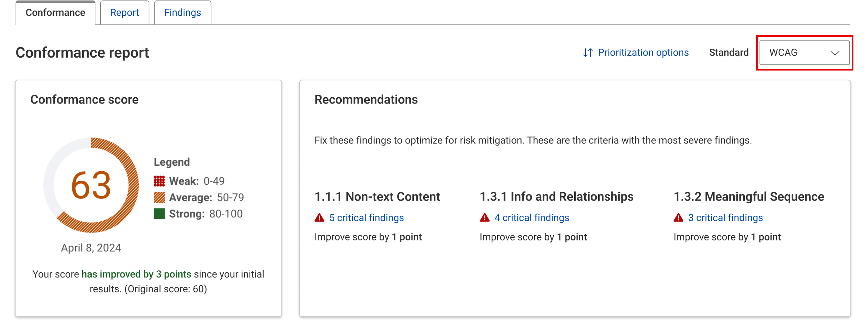The height and width of the screenshot is (320, 868).
Task: Click the chevron arrow in the Standard dropdown
Action: pyautogui.click(x=835, y=53)
